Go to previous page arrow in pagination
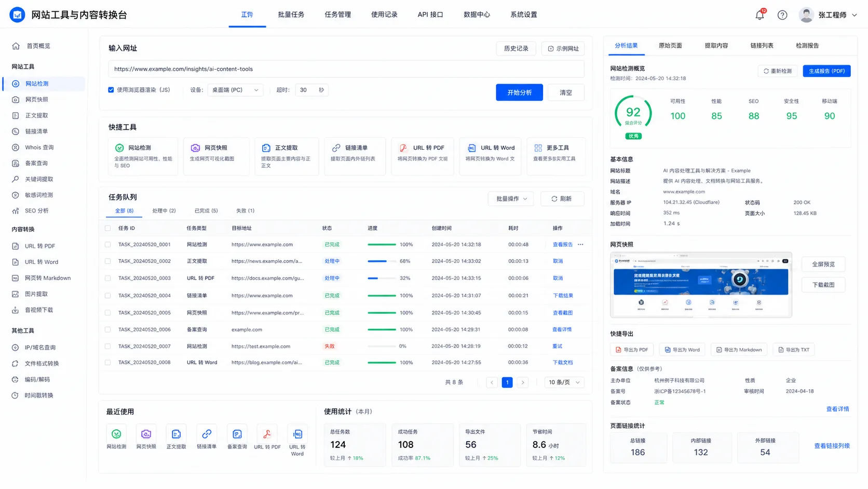The image size is (868, 489). (492, 382)
